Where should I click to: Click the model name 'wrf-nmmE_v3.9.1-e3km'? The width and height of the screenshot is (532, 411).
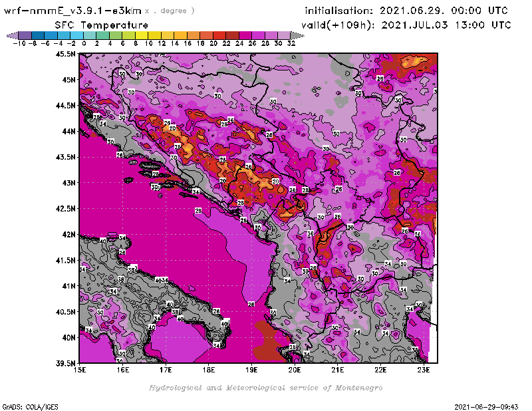(x=72, y=11)
